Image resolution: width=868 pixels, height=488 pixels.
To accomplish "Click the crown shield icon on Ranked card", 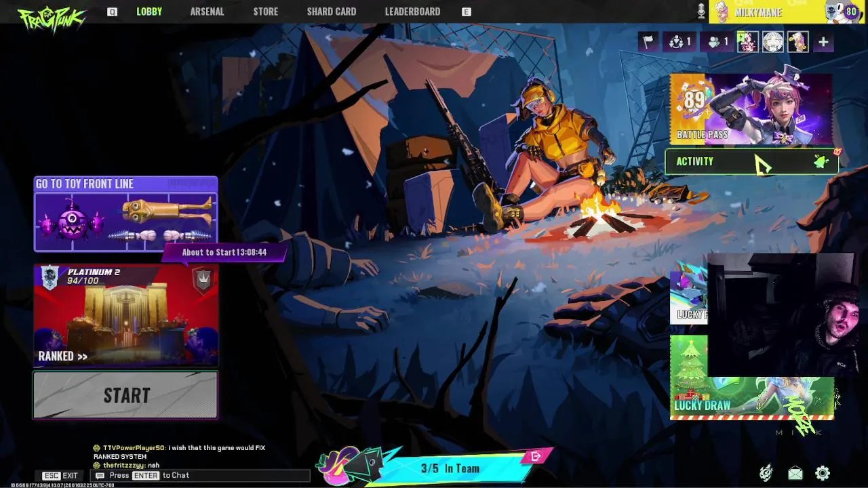I will (203, 279).
